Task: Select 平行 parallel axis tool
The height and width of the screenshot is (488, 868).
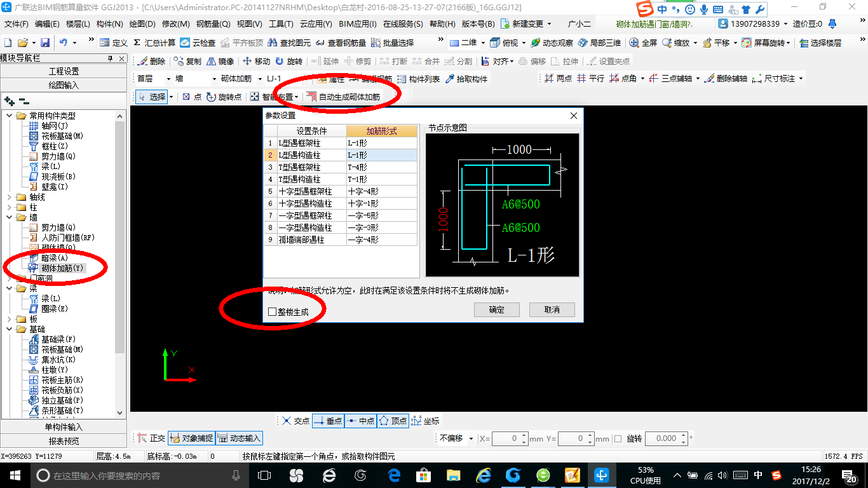Action: point(590,79)
